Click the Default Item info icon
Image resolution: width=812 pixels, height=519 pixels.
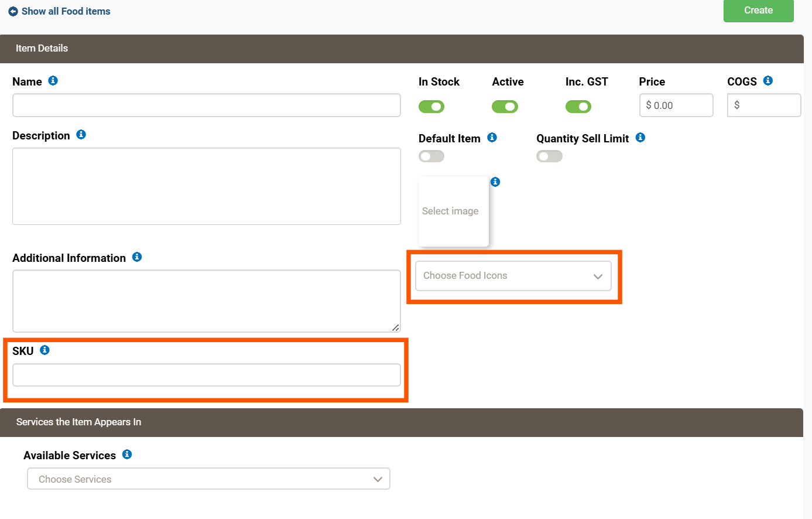[x=492, y=138]
